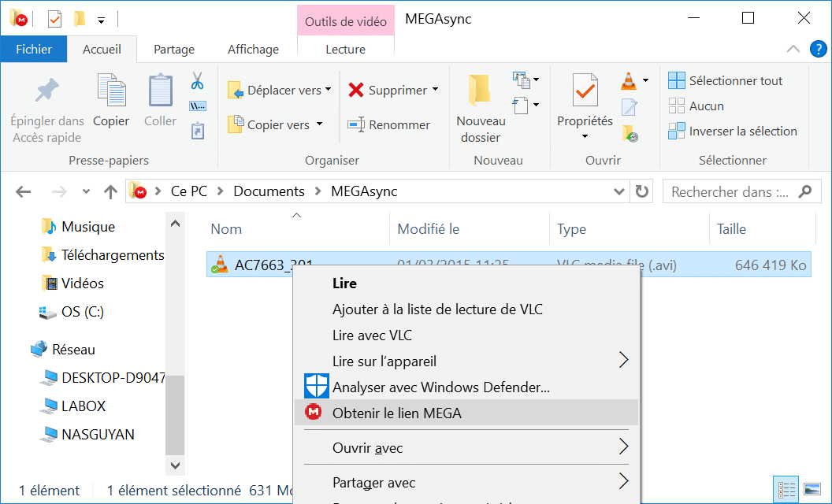Click the Edit (Modifier) pencil icon
This screenshot has height=504, width=832.
pos(630,106)
